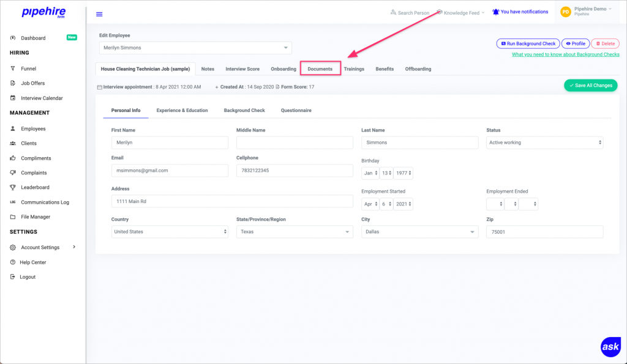This screenshot has width=627, height=364.
Task: Open the Country dropdown
Action: tap(170, 232)
